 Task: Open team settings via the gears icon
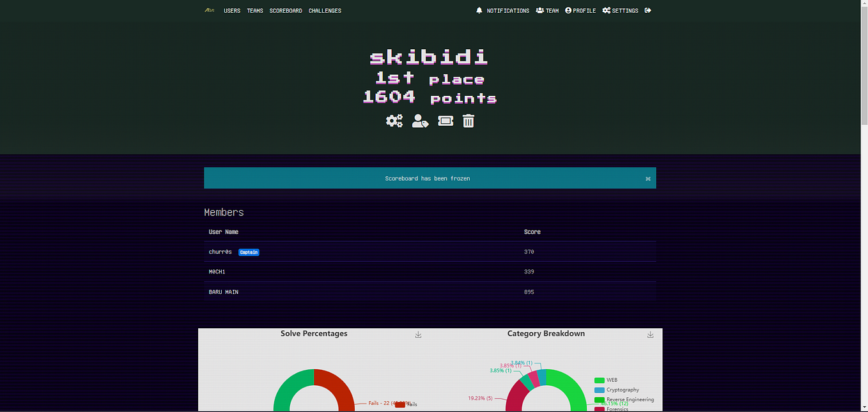tap(394, 121)
